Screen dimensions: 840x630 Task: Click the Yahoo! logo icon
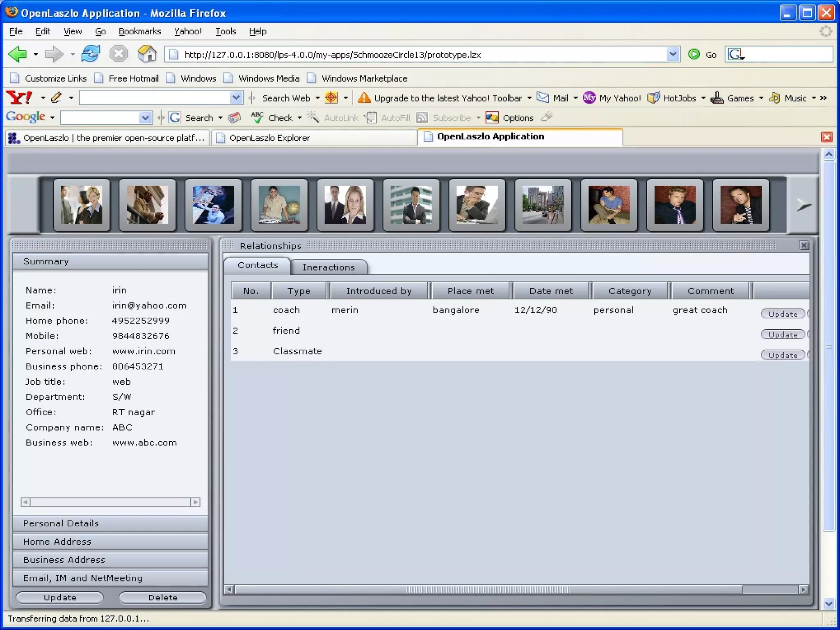point(19,98)
